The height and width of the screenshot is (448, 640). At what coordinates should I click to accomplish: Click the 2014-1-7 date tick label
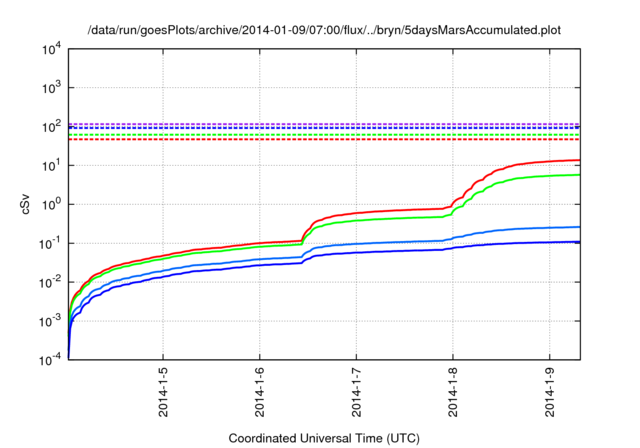point(356,391)
